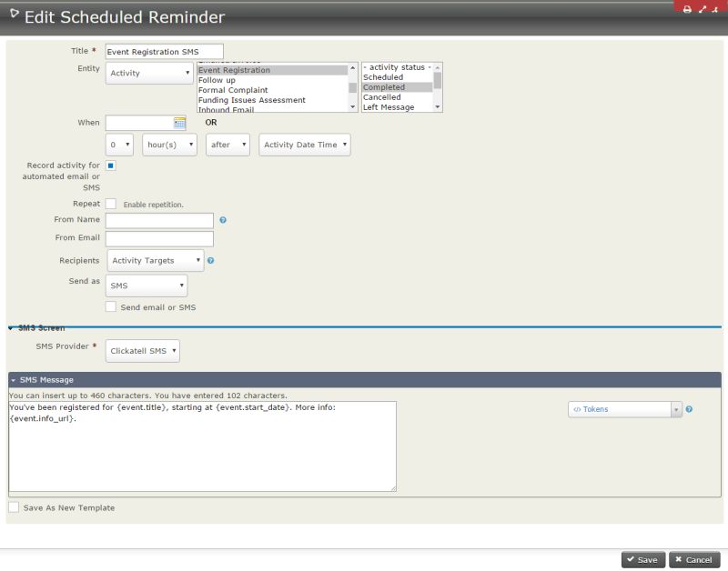Click the print icon in the header
This screenshot has height=571, width=728.
[x=687, y=7]
